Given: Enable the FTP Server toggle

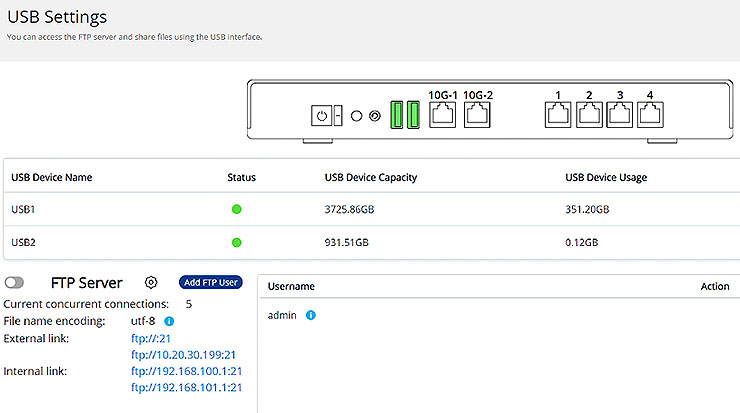Looking at the screenshot, I should (15, 283).
